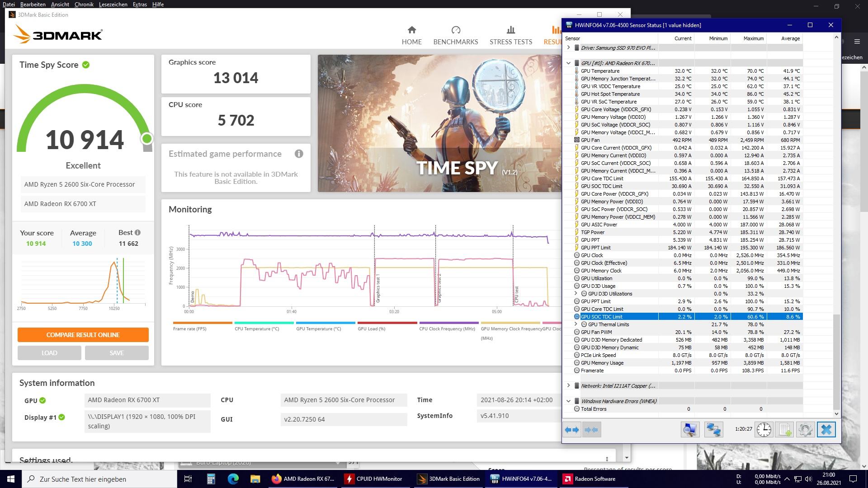
Task: Select the TGP Power sensor row
Action: coord(684,232)
